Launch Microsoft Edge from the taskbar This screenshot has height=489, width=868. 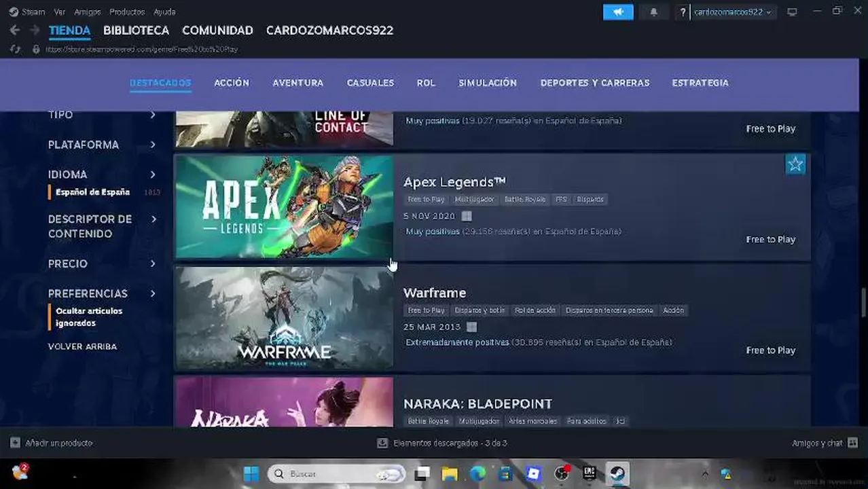point(478,473)
